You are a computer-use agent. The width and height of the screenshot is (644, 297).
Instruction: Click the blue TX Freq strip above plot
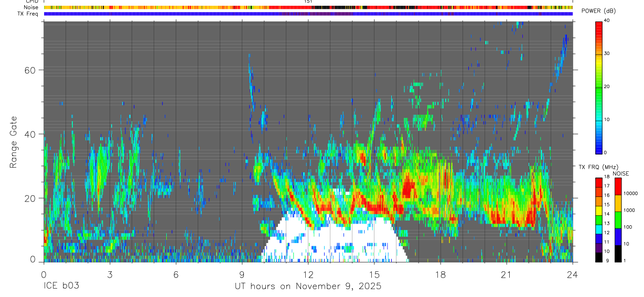point(308,14)
